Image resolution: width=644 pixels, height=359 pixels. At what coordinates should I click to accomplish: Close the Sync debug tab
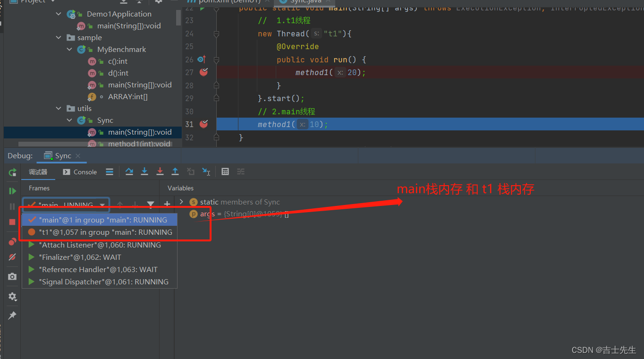click(78, 156)
